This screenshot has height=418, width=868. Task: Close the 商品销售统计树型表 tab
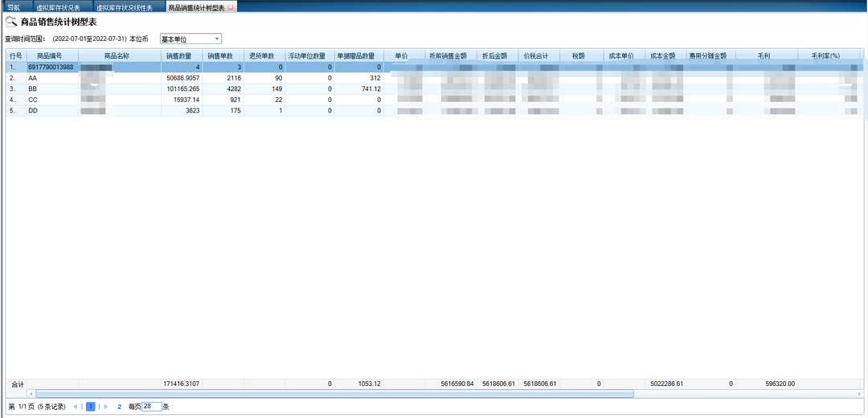tap(231, 7)
